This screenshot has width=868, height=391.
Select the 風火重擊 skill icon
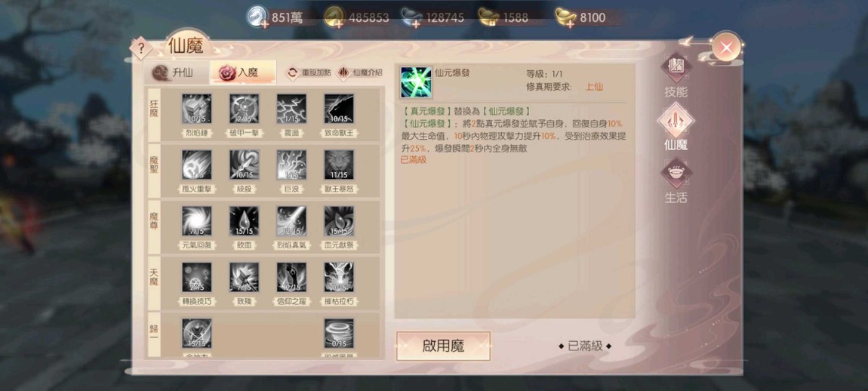(x=196, y=165)
